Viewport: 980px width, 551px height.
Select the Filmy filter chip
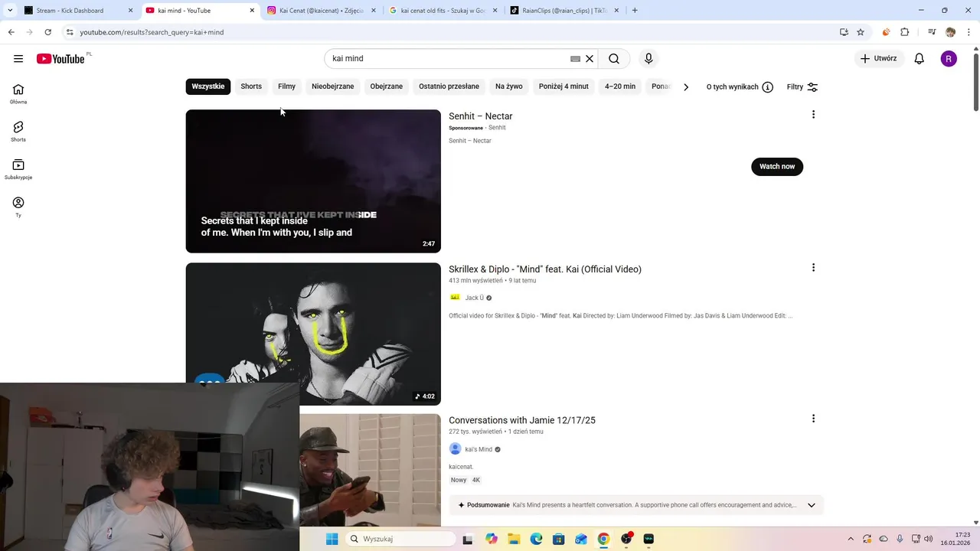coord(286,86)
